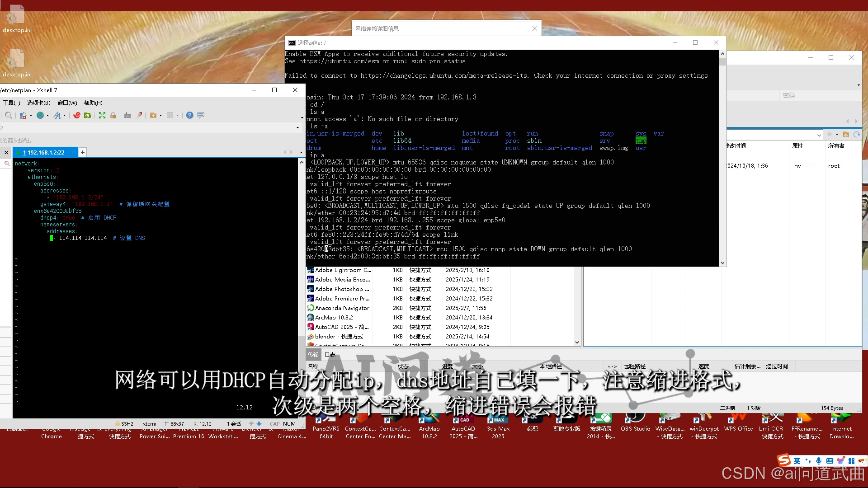Click the layout grid icon in Xshell toolbar
The image size is (868, 488).
(x=170, y=115)
